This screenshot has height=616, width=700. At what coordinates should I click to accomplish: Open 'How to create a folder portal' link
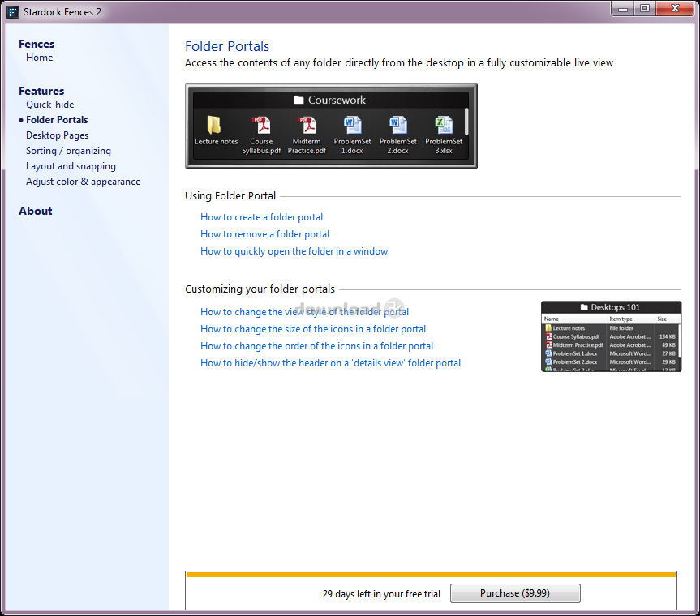point(262,217)
